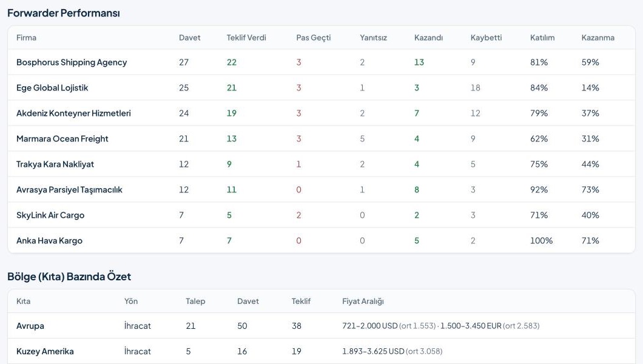Screen dimensions: 643x364
Task: Click SkyLink Air Cargo's 40% win rate
Action: [x=590, y=215]
